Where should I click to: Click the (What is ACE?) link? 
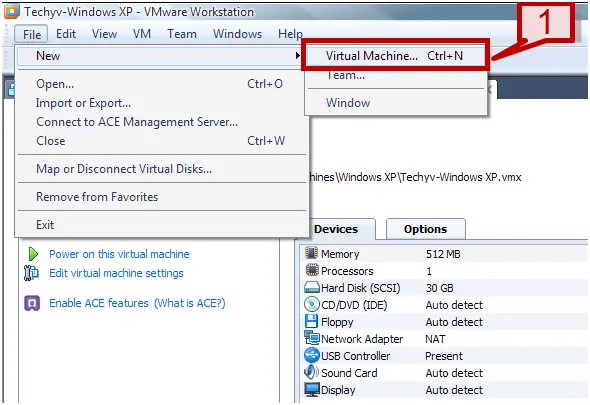point(190,303)
